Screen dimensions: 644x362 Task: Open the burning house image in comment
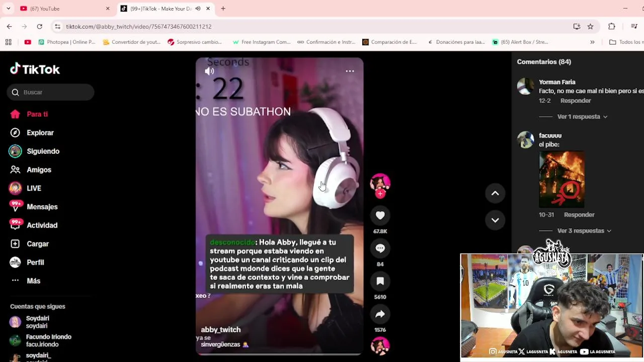(561, 179)
